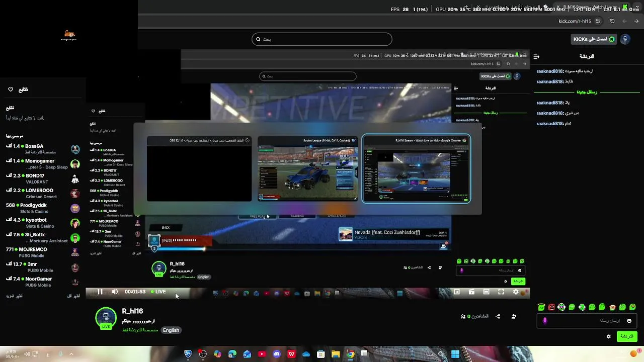Open emoji picker in chat input

click(629, 321)
